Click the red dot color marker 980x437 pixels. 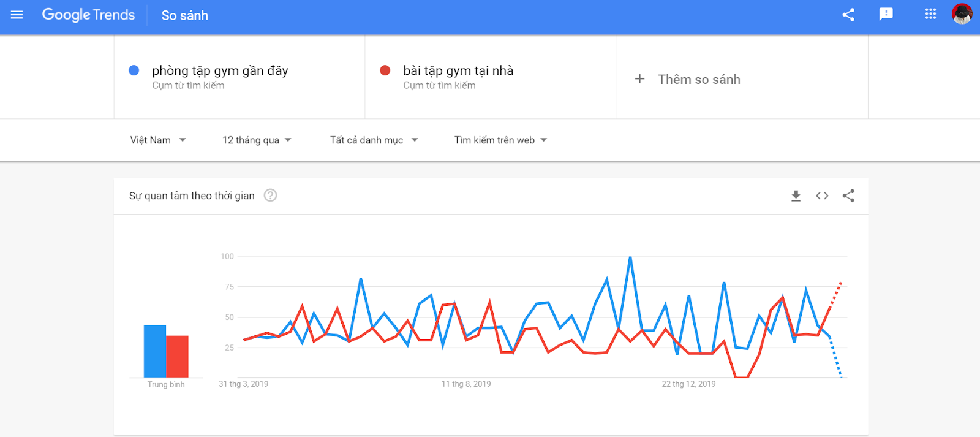point(385,70)
